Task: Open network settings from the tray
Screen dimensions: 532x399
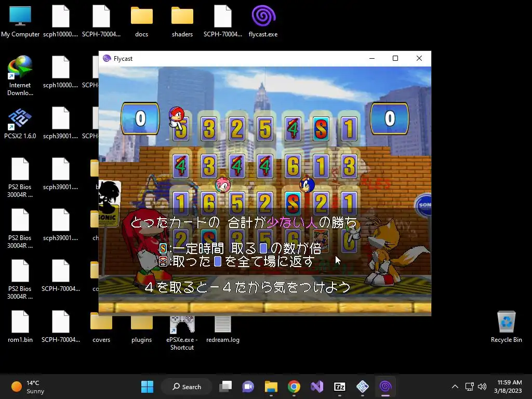Action: tap(469, 387)
